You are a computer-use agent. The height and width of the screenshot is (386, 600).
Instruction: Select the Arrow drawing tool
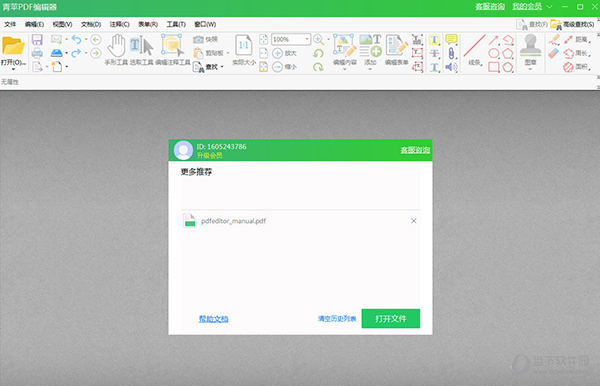[x=493, y=40]
